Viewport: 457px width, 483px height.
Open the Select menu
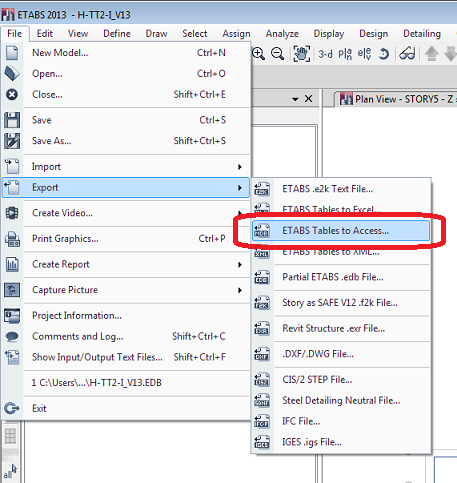click(x=195, y=34)
